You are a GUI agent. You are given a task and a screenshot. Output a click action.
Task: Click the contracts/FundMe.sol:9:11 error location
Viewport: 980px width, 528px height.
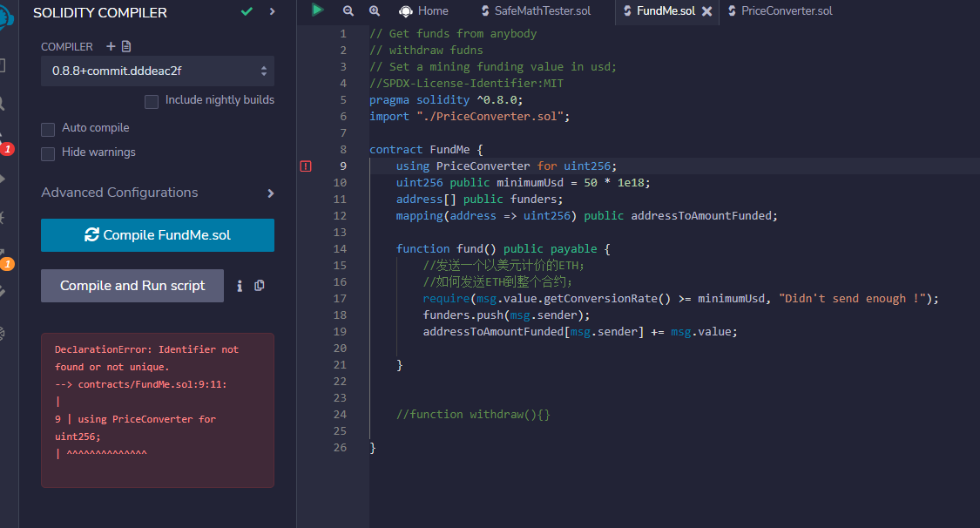tap(152, 384)
